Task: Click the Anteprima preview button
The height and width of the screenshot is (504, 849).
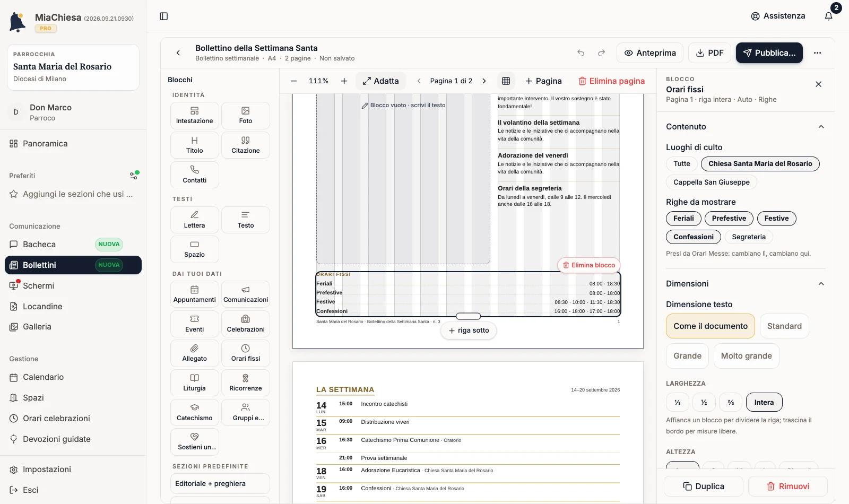Action: click(650, 53)
